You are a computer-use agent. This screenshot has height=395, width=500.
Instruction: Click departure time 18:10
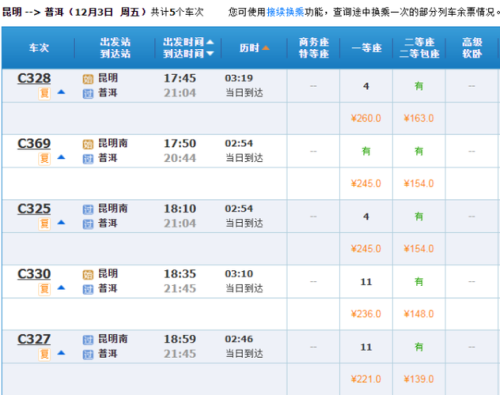point(180,209)
